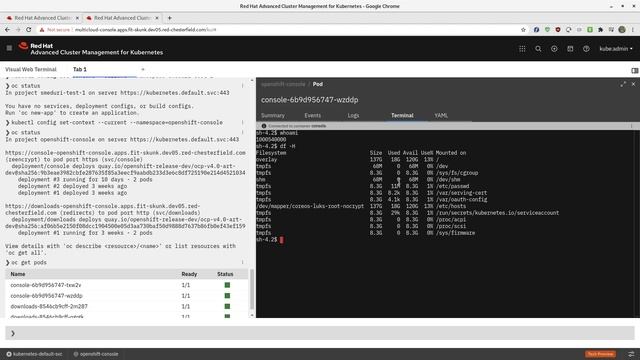
Task: Open pod downloads-854bcb9cff-2m287 row
Action: (x=127, y=306)
